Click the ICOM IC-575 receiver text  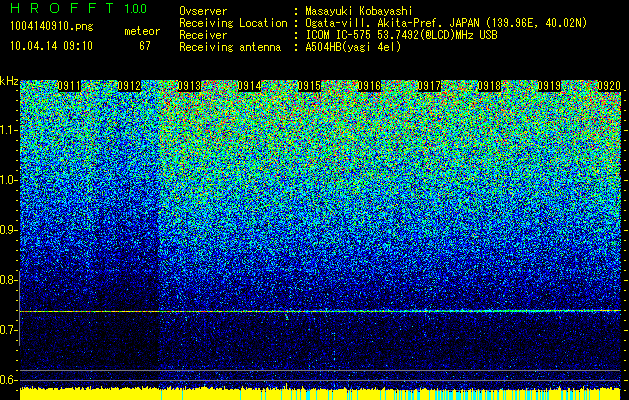pos(401,35)
